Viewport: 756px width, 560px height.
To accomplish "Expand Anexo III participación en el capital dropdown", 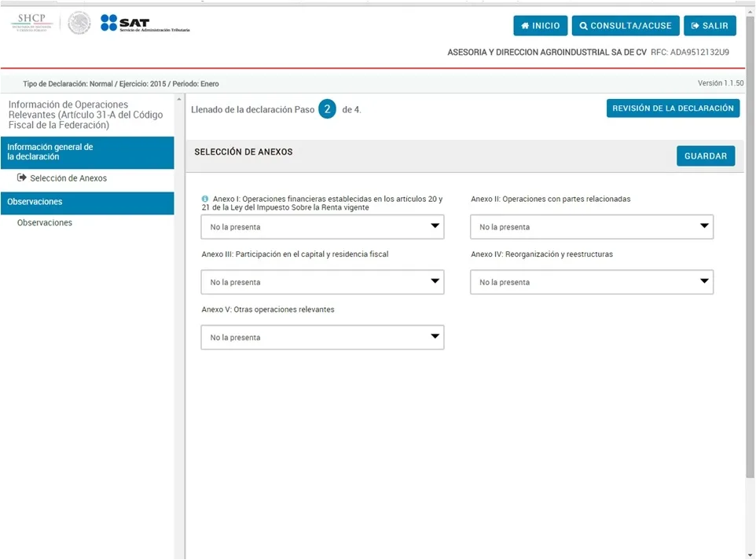I will (x=322, y=282).
